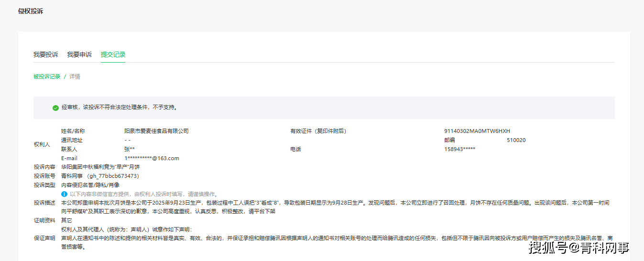Click the 搜狐号@青科网事 watermark
Image resolution: width=644 pixels, height=261 pixels.
point(579,248)
